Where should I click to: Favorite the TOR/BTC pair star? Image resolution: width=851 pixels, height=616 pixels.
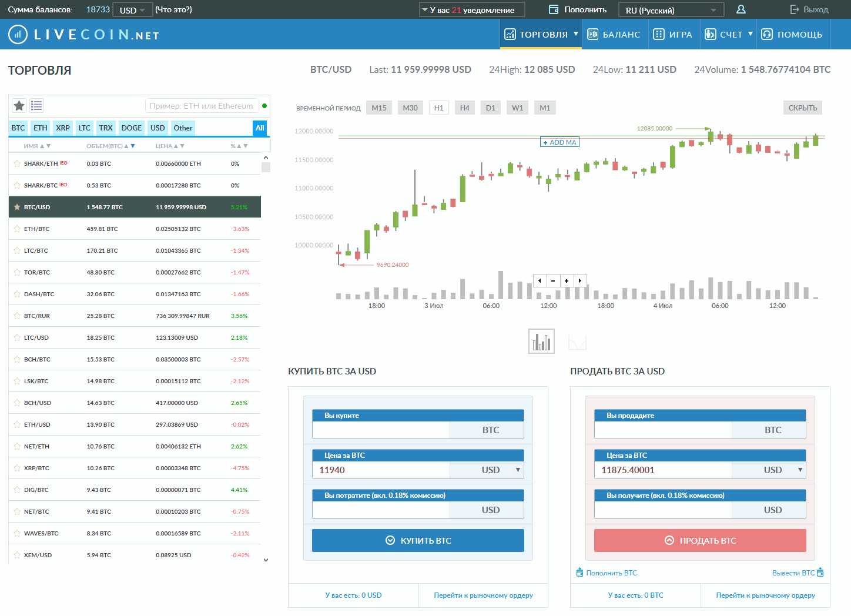[x=17, y=272]
